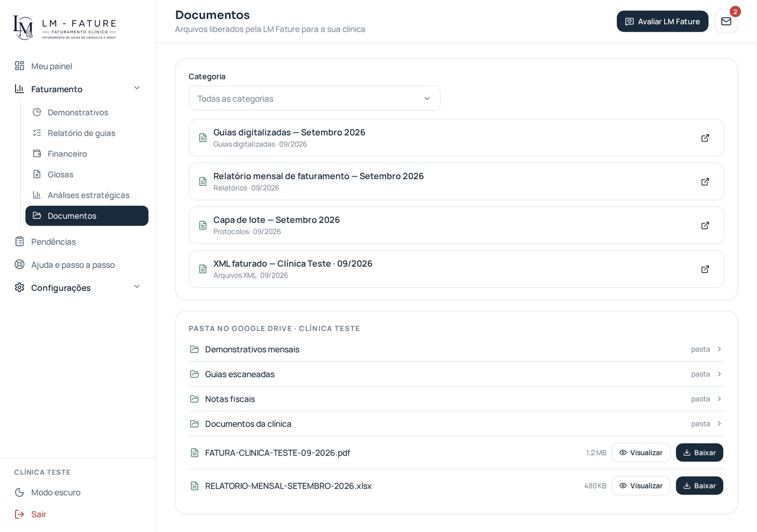Open the Documentos da clínica folder chevron
Screen dimensions: 757x532
[719, 424]
